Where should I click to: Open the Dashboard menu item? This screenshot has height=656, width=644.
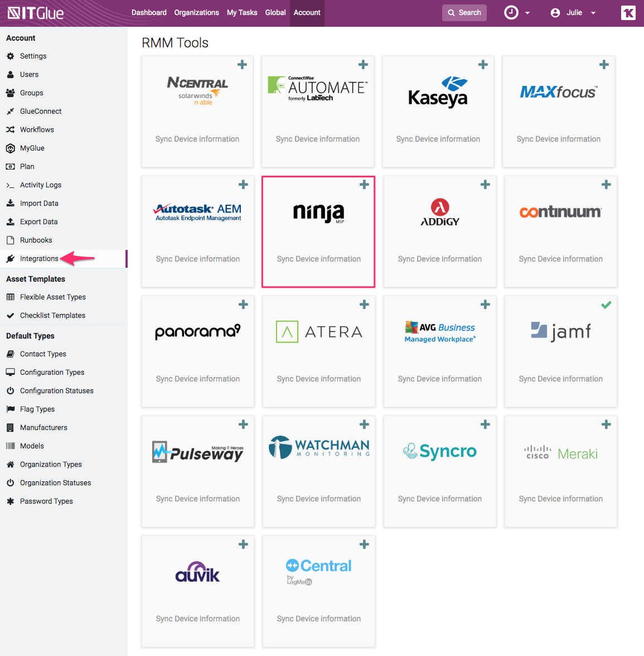pos(149,12)
